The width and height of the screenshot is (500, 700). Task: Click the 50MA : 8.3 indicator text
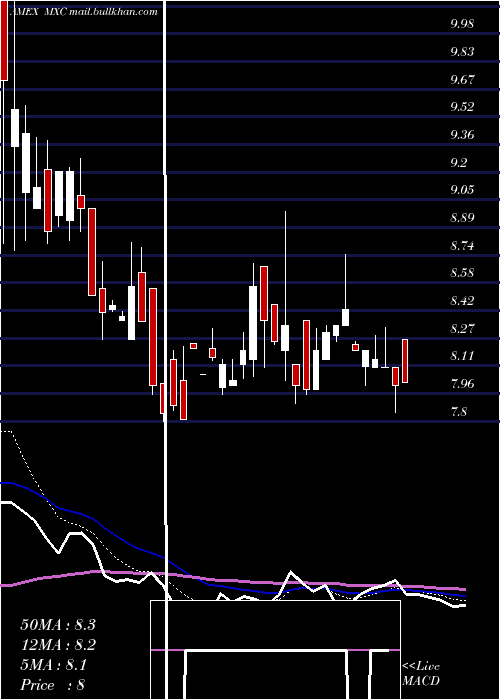click(x=58, y=625)
